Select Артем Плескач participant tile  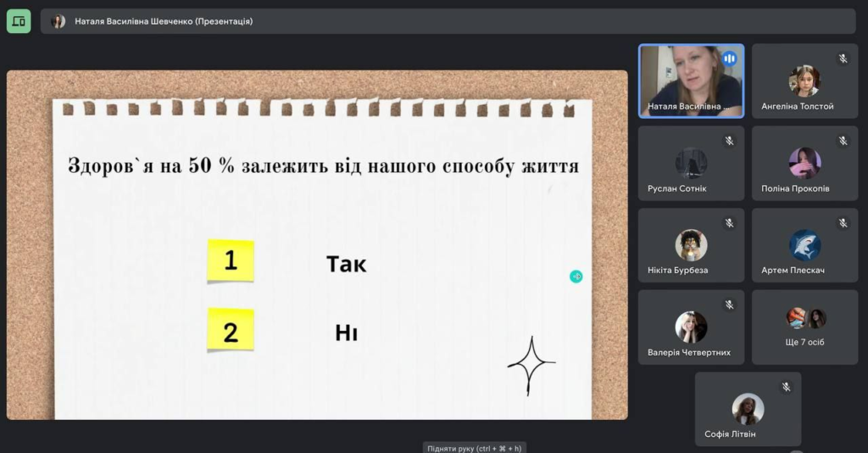(805, 245)
